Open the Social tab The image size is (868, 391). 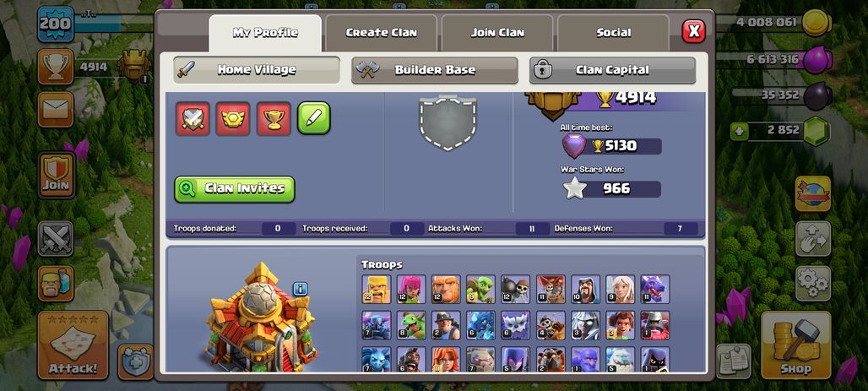(613, 33)
